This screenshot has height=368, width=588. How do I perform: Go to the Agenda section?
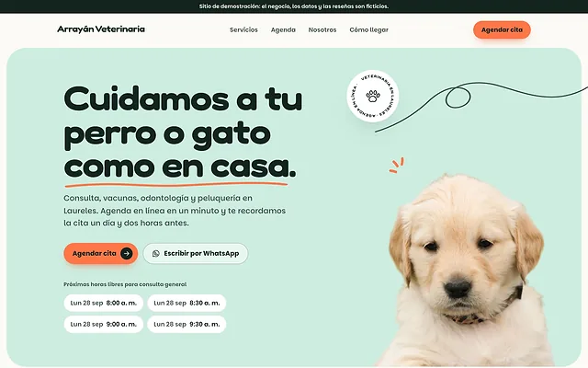click(283, 29)
